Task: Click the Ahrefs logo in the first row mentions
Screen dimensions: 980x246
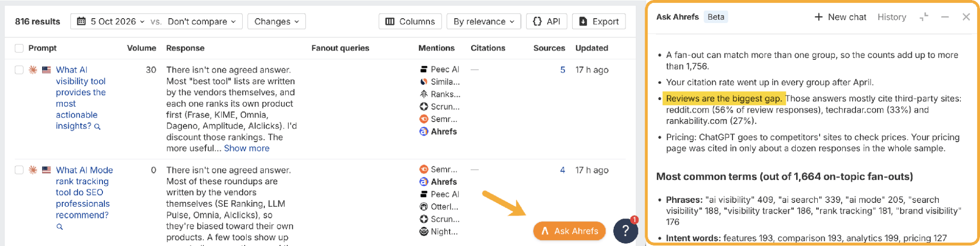Action: point(424,131)
